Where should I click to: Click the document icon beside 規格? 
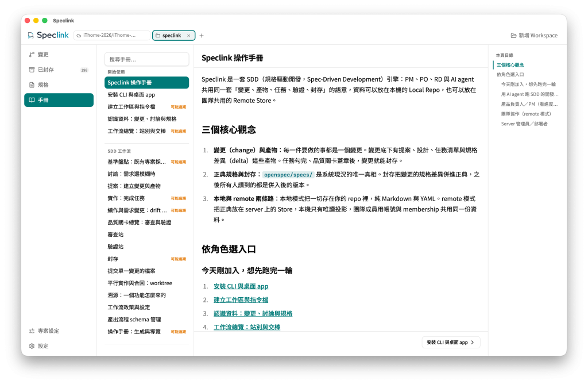tap(32, 85)
